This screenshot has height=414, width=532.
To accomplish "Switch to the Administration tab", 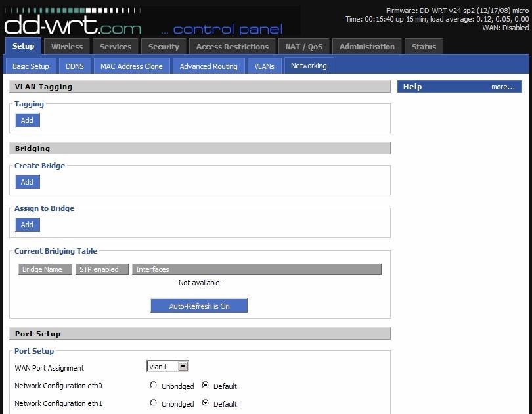I will (366, 47).
